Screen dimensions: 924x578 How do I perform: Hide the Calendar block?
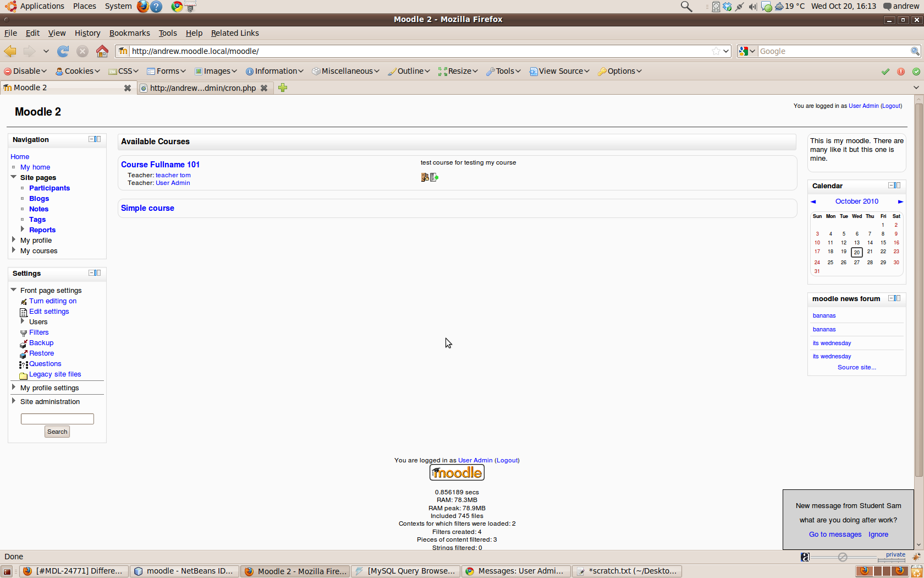coord(891,186)
